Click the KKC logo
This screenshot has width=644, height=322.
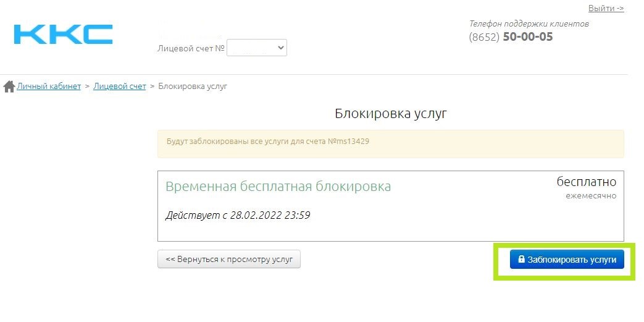point(63,35)
